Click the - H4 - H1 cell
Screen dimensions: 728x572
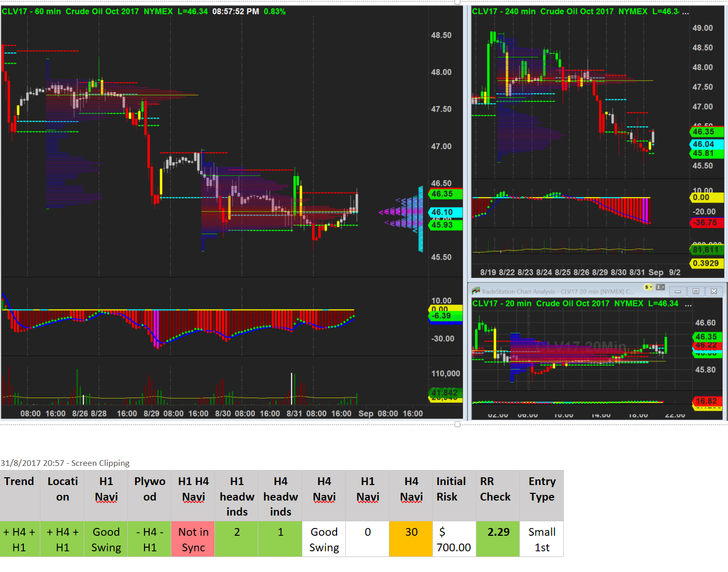pyautogui.click(x=149, y=539)
